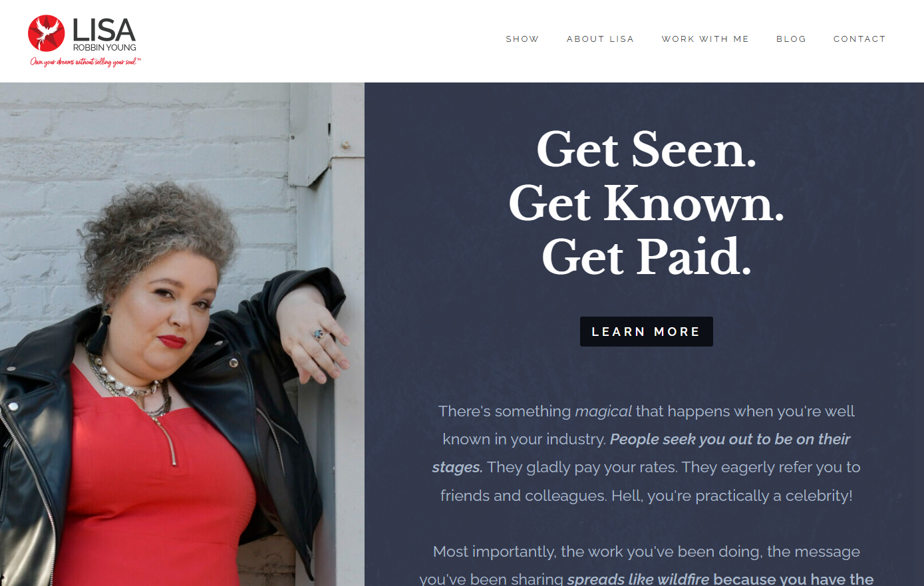
Task: Click the 'Get Known.' headline
Action: (647, 203)
